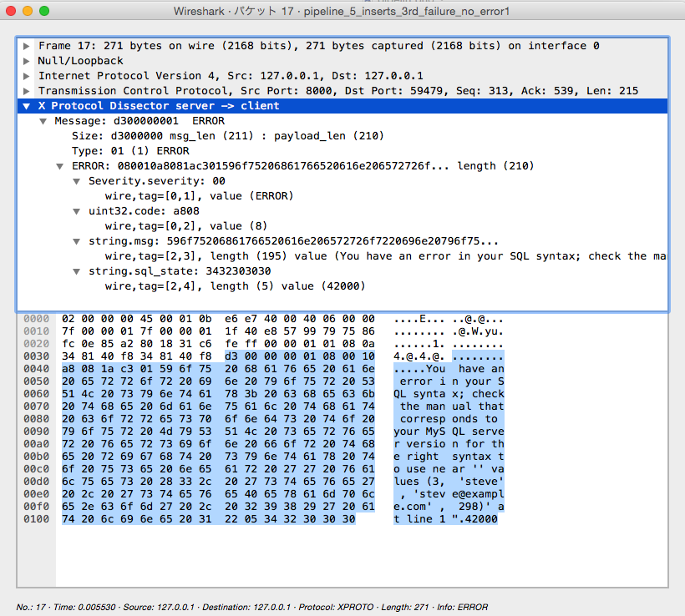Expand the Frame 17 disclosure triangle
Screen dimensions: 685x616
point(26,46)
